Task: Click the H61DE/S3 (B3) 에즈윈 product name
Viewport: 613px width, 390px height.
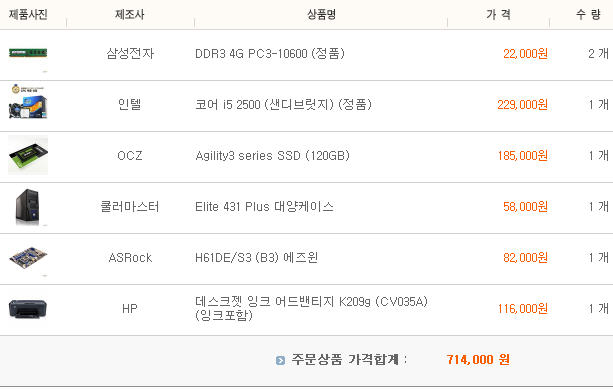Action: coord(256,258)
